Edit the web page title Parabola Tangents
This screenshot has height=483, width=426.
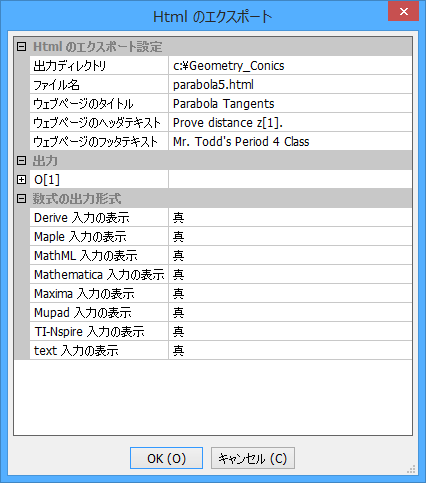(x=290, y=104)
